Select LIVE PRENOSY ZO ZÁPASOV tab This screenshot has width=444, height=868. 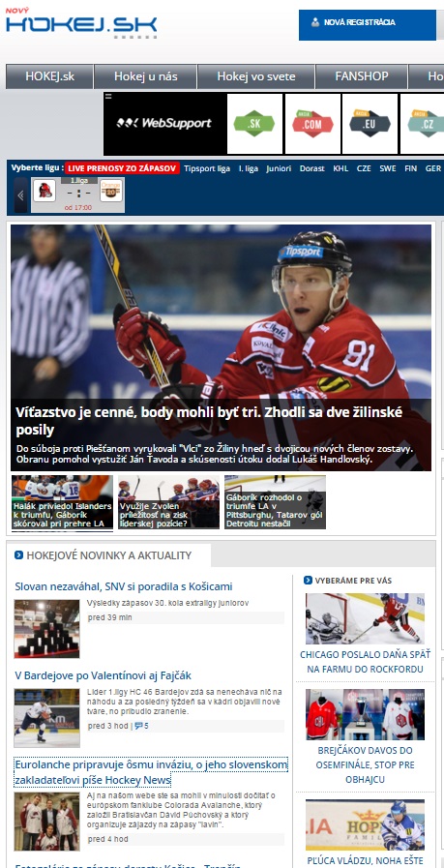click(122, 168)
